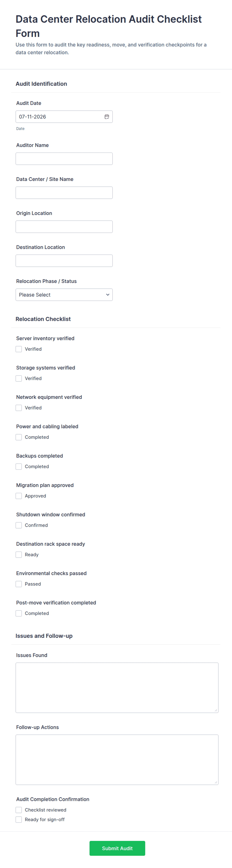Open the Audit Date calendar picker icon
Viewport: 232px width, 868px height.
pos(107,117)
